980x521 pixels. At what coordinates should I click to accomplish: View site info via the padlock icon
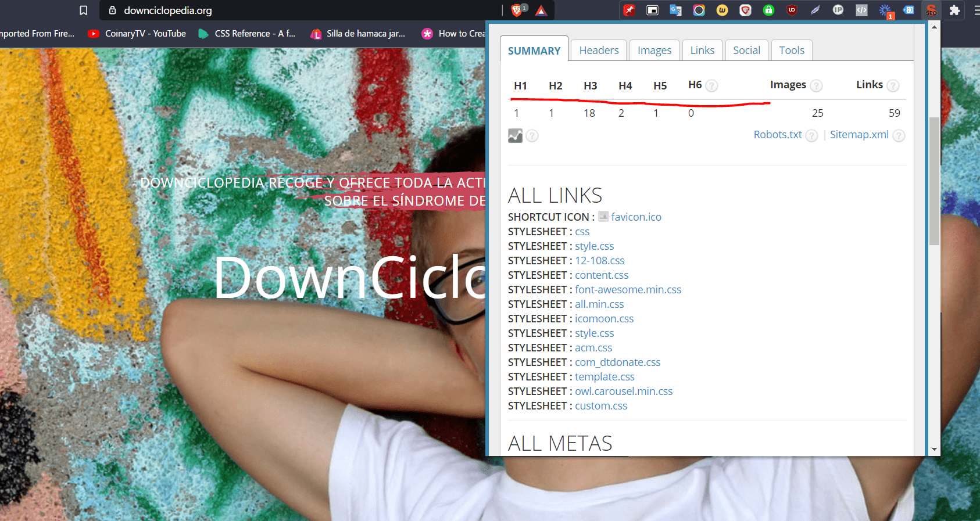(113, 10)
